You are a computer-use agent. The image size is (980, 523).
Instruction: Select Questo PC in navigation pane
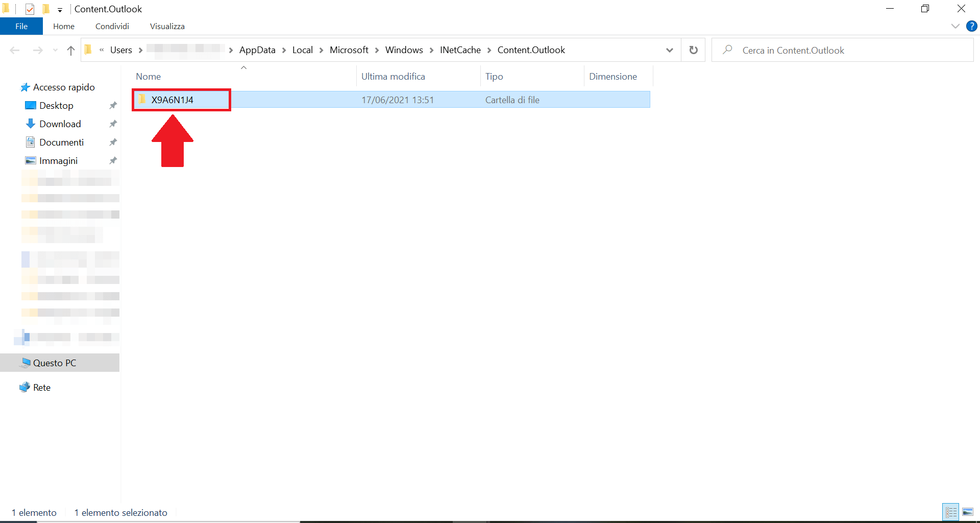[x=60, y=363]
